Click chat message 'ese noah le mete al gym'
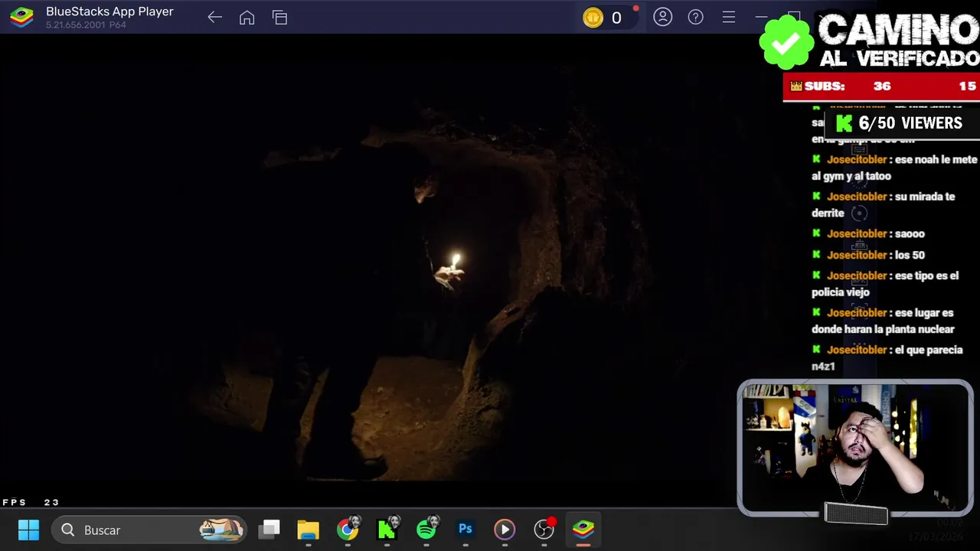Image resolution: width=980 pixels, height=551 pixels. (894, 168)
